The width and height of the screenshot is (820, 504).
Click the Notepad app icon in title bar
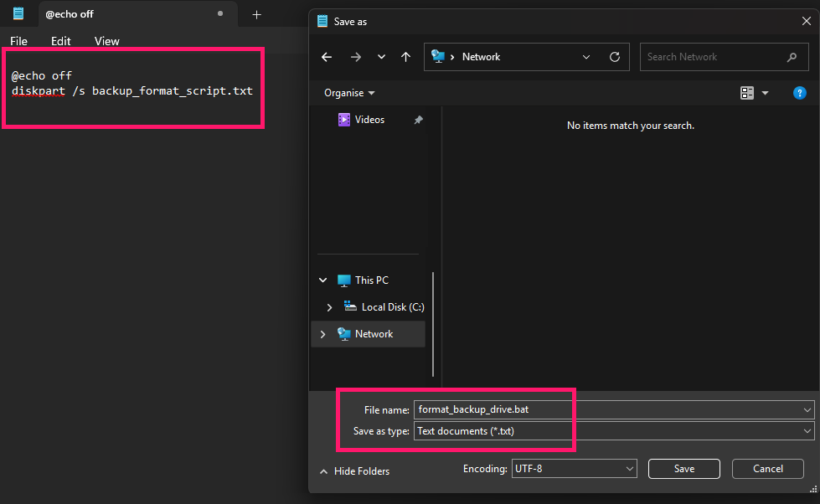(x=18, y=13)
